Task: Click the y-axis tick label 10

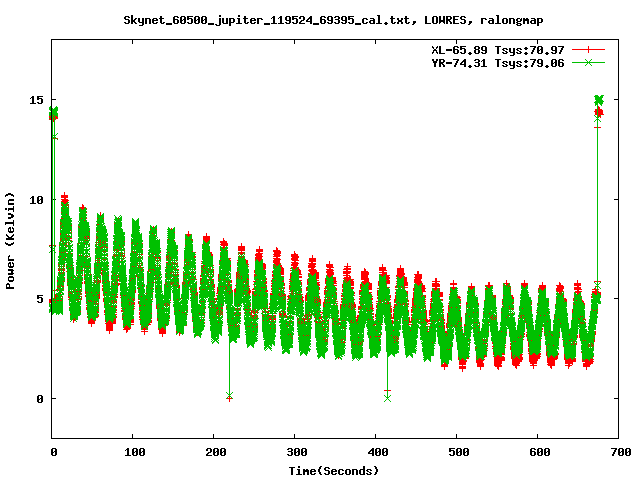Action: point(36,200)
